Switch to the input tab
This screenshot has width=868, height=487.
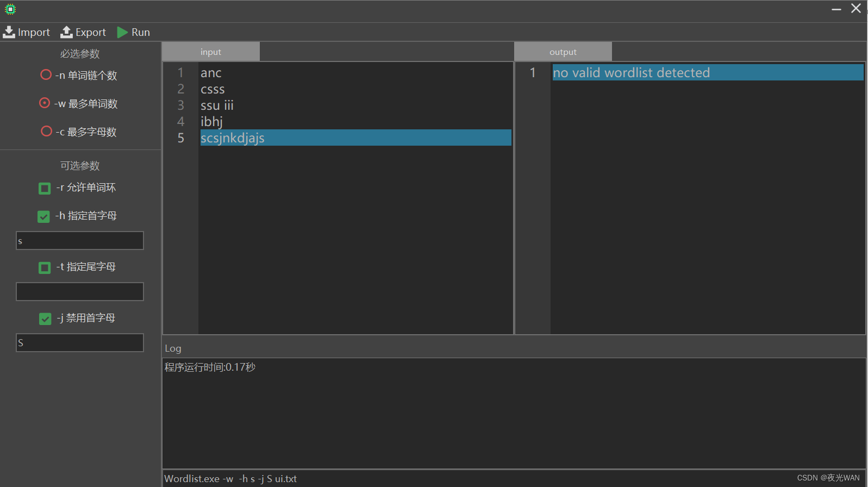pyautogui.click(x=211, y=52)
